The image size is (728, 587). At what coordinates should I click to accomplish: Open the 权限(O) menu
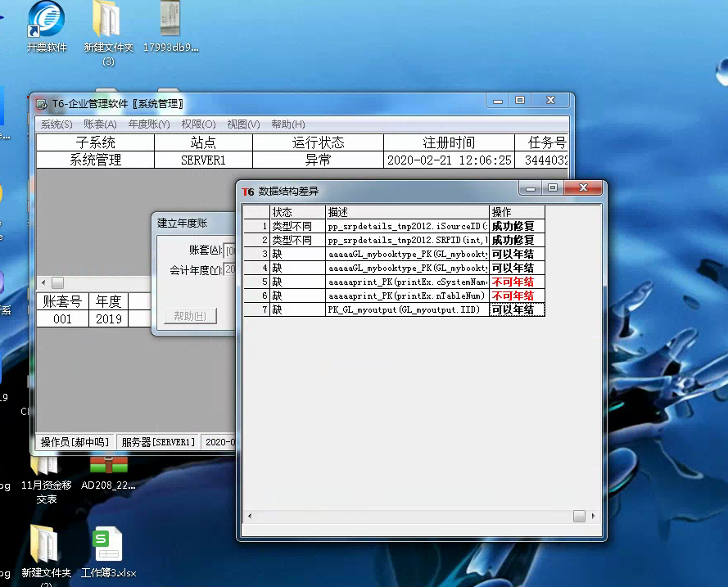pyautogui.click(x=198, y=124)
